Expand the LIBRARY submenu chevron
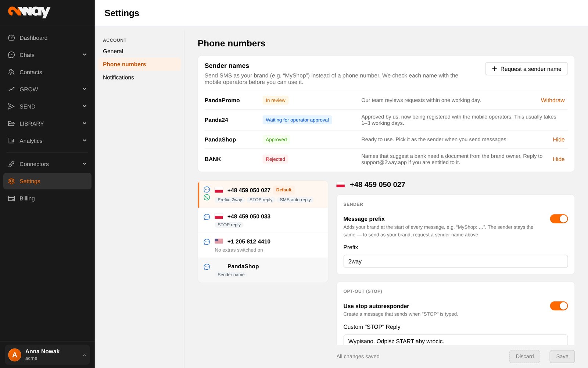 [85, 124]
